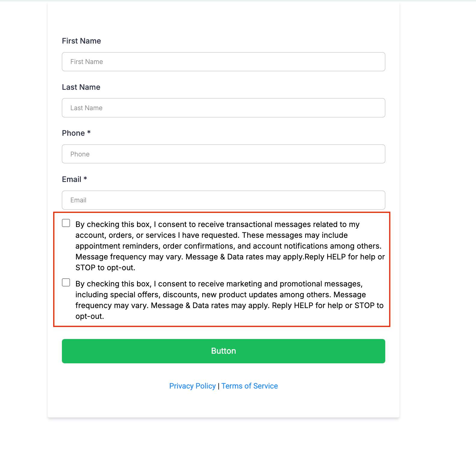Click the separator bar between footer links

(x=218, y=386)
